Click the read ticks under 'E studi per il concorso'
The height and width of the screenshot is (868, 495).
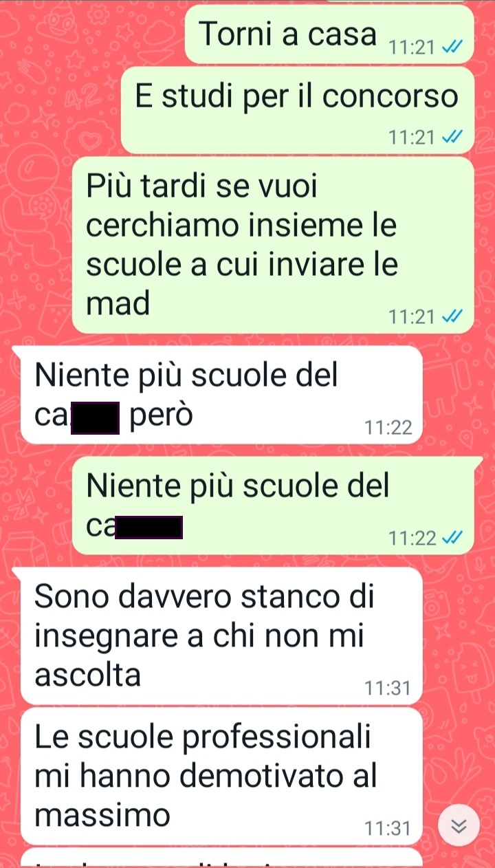click(453, 138)
